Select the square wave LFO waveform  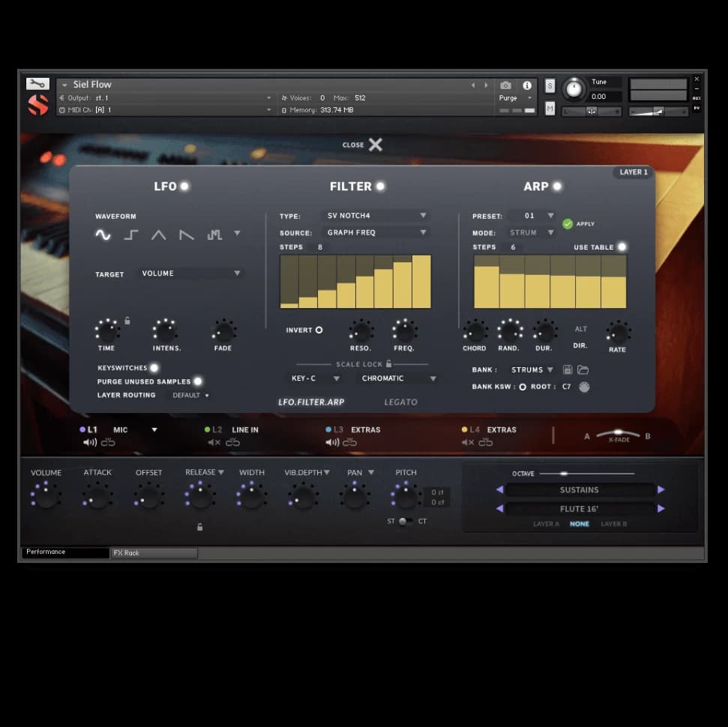131,235
